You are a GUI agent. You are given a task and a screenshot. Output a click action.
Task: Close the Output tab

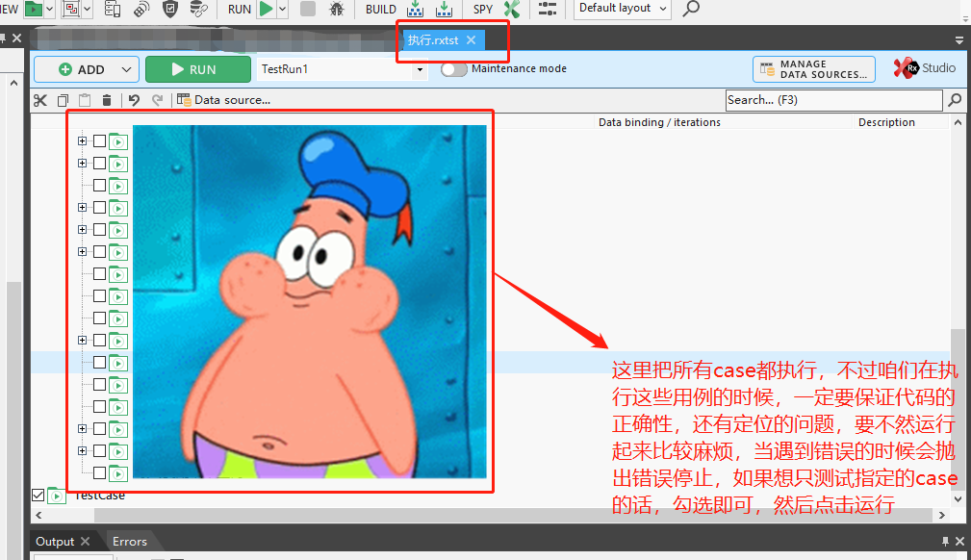click(86, 542)
